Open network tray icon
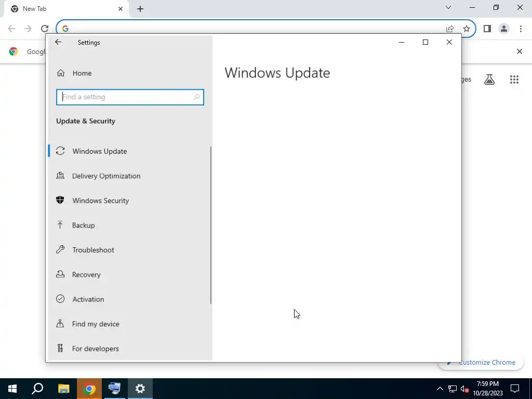Viewport: 532px width, 399px height. (453, 389)
